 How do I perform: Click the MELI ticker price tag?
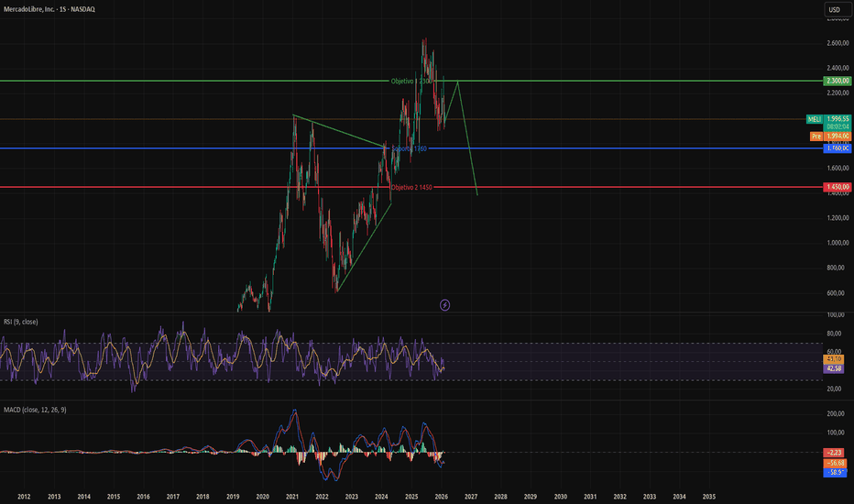[x=815, y=119]
